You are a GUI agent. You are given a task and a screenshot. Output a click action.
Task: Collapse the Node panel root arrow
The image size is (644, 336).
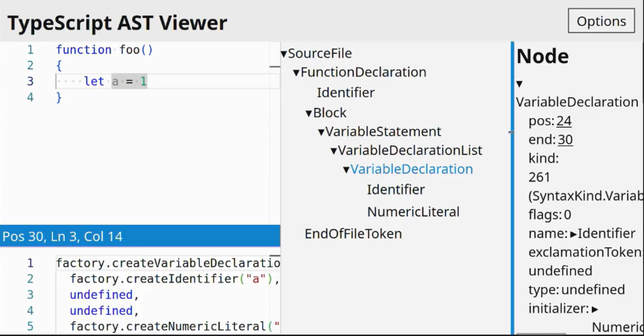(520, 84)
